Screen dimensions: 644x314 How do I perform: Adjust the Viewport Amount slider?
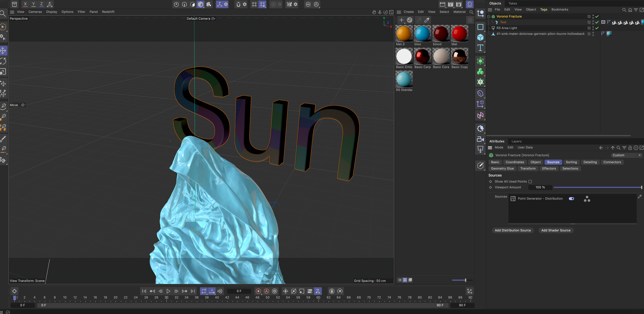(x=597, y=187)
